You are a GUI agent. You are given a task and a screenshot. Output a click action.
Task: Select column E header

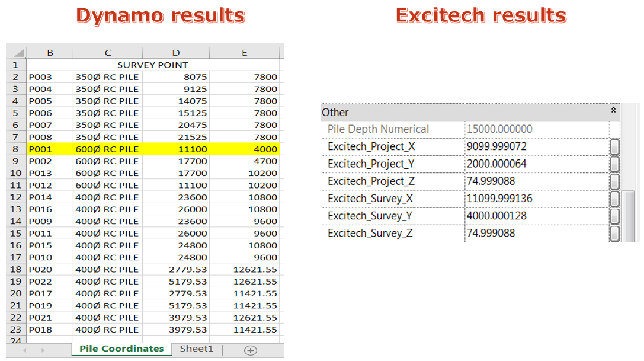coord(244,53)
